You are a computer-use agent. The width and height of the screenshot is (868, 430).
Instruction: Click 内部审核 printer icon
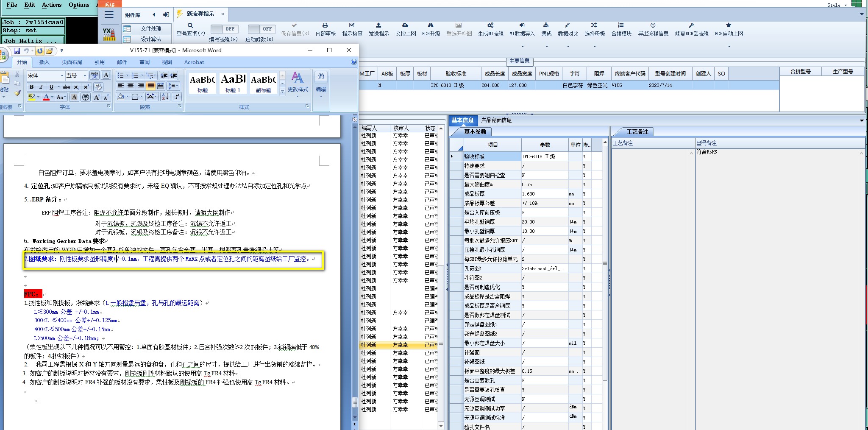325,25
